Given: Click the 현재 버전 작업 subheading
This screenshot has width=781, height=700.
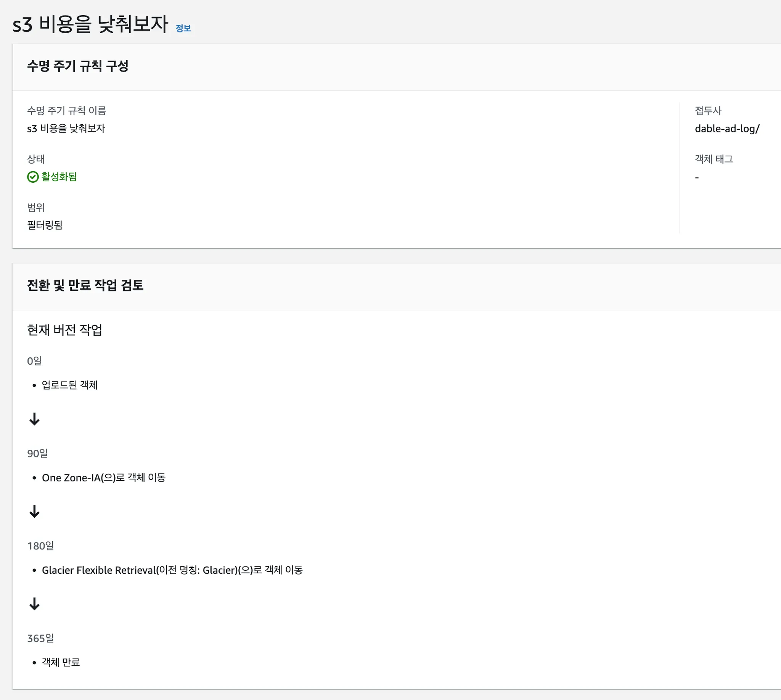Looking at the screenshot, I should (x=64, y=330).
